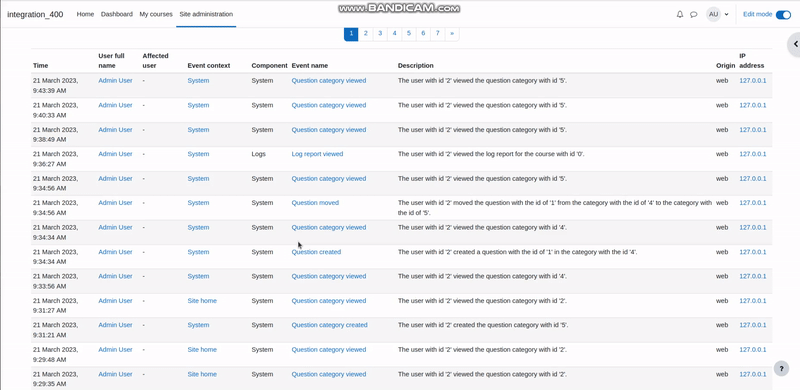Image resolution: width=800 pixels, height=390 pixels.
Task: Click the Event context column header
Action: 209,65
